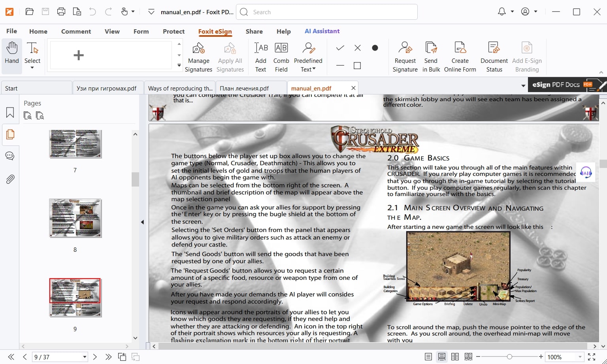Open the Pages thumbnails panel icon
This screenshot has height=364, width=607.
10,134
